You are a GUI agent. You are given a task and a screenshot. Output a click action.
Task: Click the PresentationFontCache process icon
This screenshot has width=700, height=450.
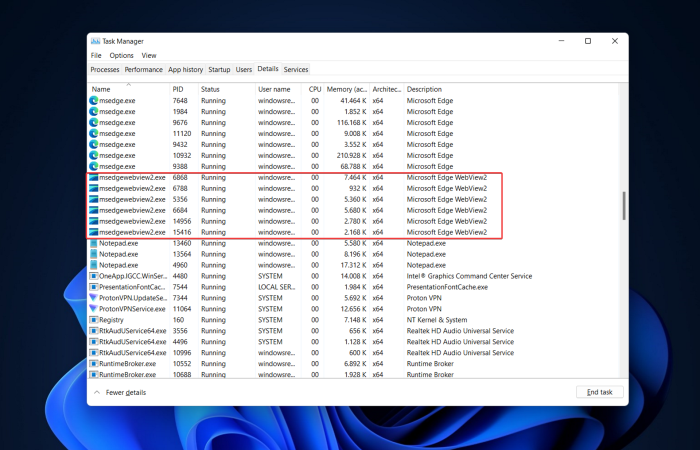pos(93,287)
